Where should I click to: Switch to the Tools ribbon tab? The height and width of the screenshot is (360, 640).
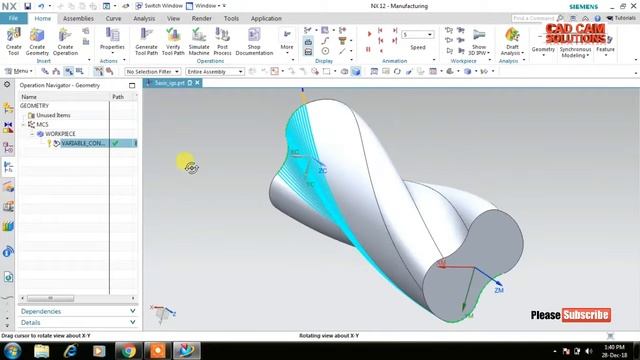click(x=231, y=18)
